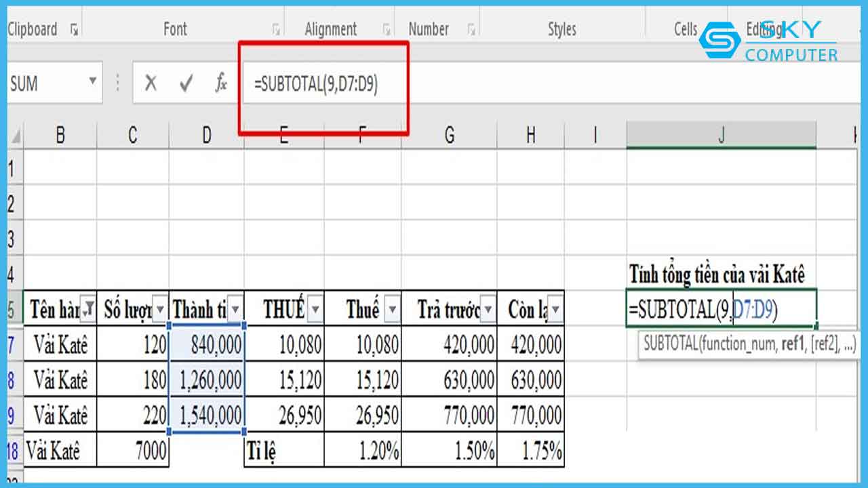Viewport: 868px width, 488px height.
Task: Select column D header
Action: [x=207, y=136]
